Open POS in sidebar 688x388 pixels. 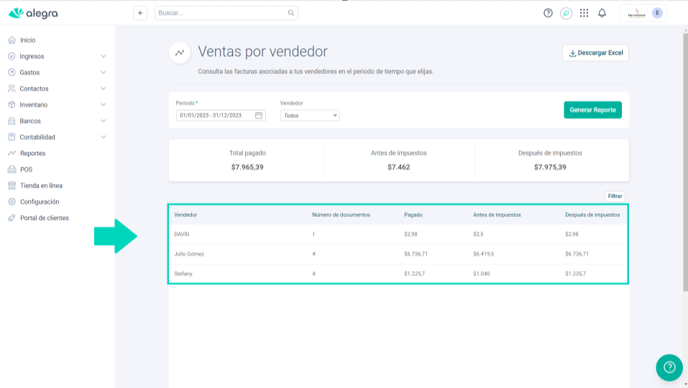tap(26, 169)
